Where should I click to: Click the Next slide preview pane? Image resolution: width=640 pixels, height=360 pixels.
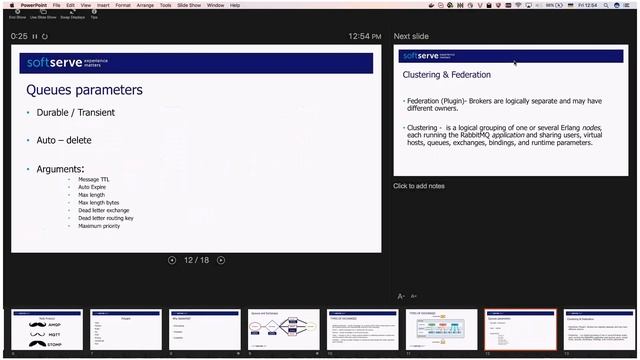(x=511, y=110)
